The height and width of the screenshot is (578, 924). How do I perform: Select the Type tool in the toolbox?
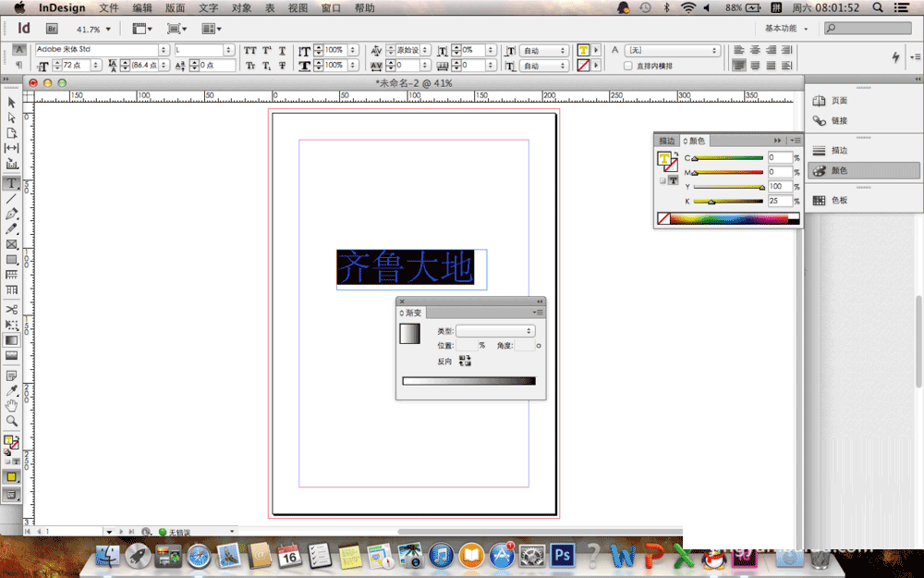(x=12, y=183)
